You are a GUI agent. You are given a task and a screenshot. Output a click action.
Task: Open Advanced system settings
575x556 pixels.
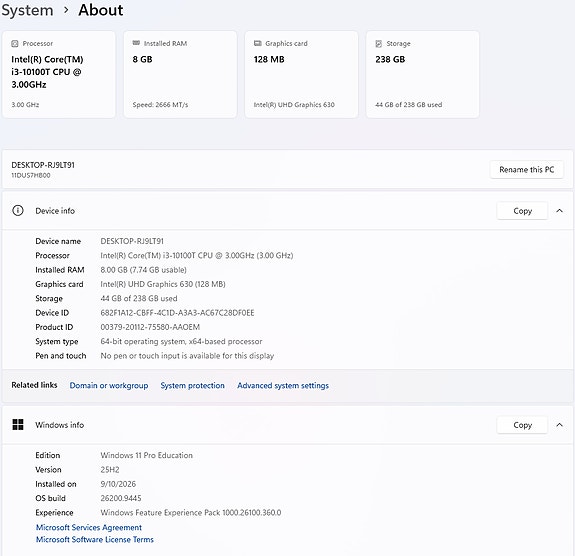(283, 385)
